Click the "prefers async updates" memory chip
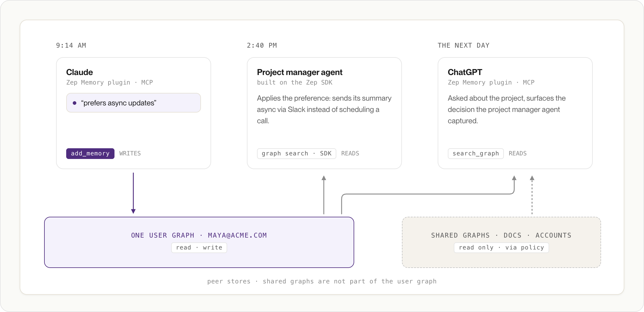Viewport: 644px width, 312px height. pyautogui.click(x=134, y=103)
